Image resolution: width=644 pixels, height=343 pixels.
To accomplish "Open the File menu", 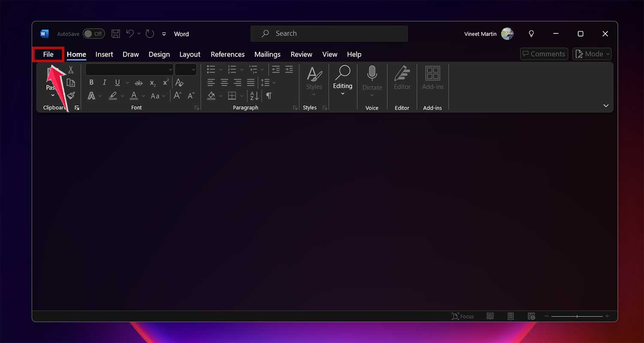I will (x=48, y=54).
